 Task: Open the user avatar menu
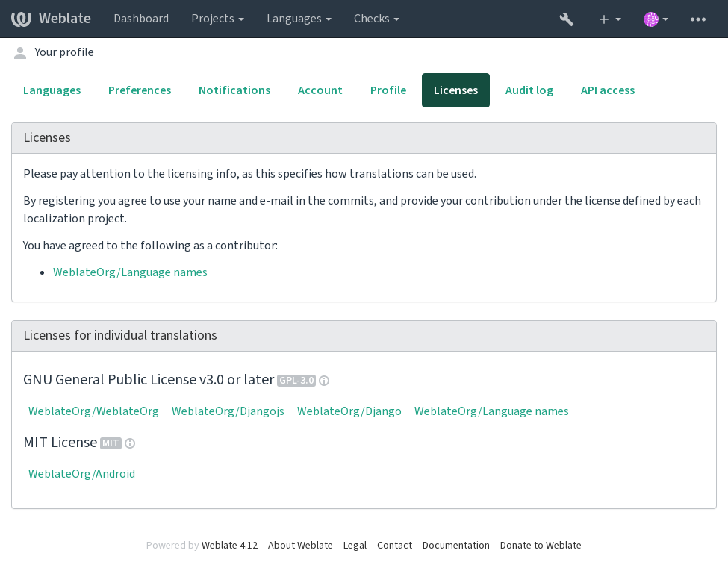656,19
